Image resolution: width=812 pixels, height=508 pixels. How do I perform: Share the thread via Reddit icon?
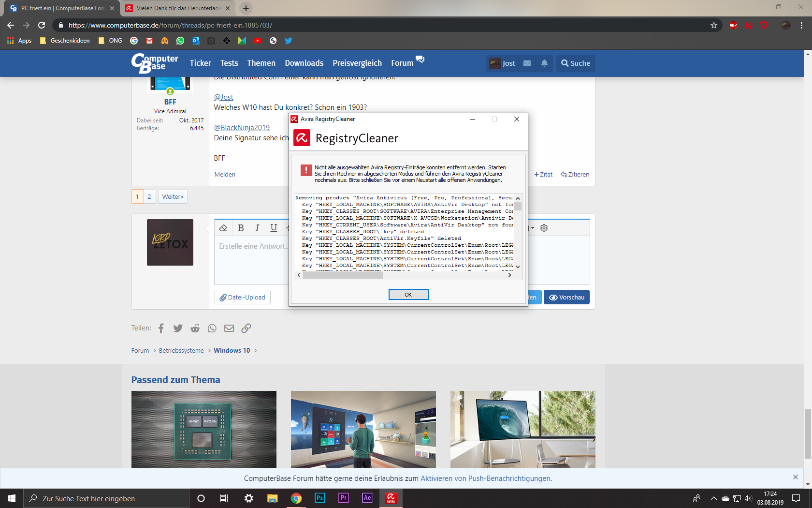point(195,328)
